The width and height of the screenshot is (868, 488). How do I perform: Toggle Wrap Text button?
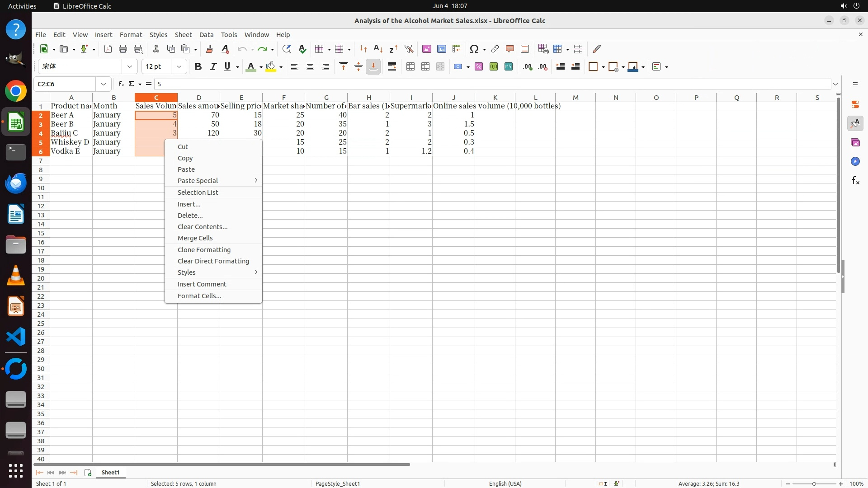pos(392,67)
